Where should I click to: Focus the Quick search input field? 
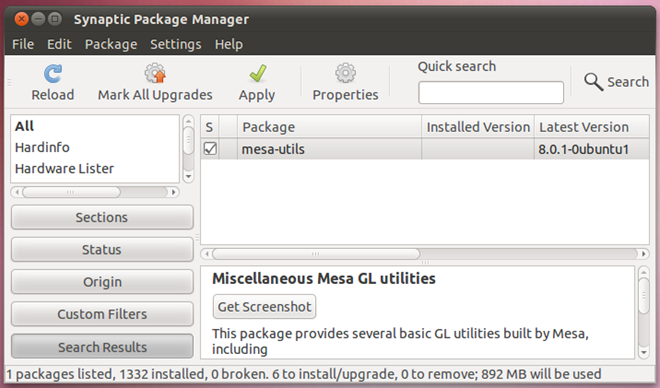[x=491, y=93]
